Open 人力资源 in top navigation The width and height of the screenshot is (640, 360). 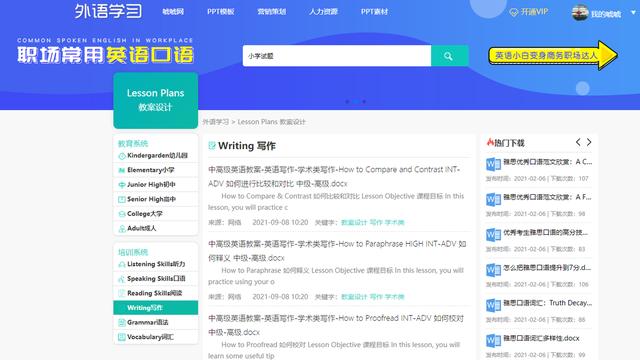point(323,12)
